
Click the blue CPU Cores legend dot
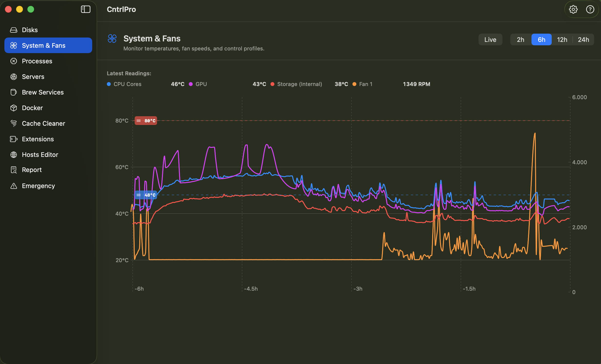point(109,84)
